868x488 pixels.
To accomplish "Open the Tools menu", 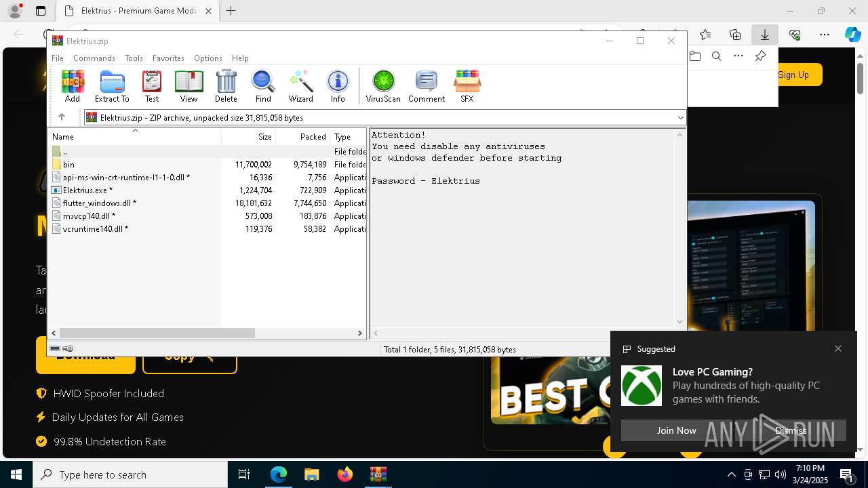I will click(x=134, y=58).
